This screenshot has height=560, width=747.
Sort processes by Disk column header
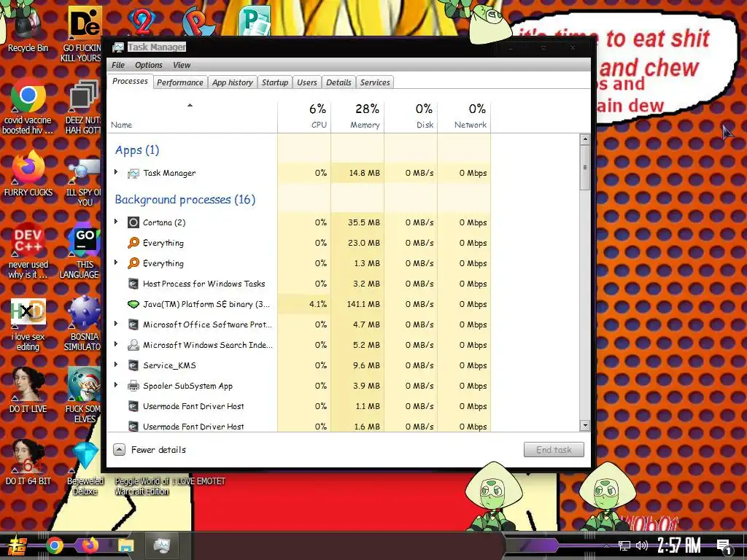click(411, 116)
